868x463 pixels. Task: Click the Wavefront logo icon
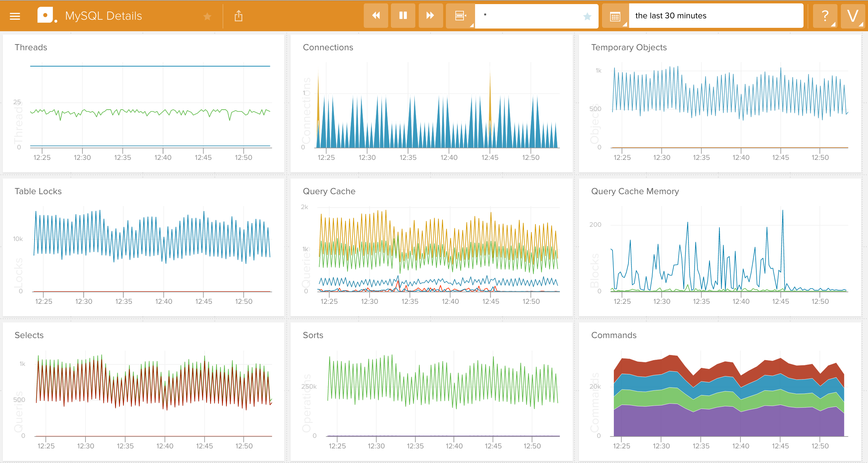click(47, 15)
